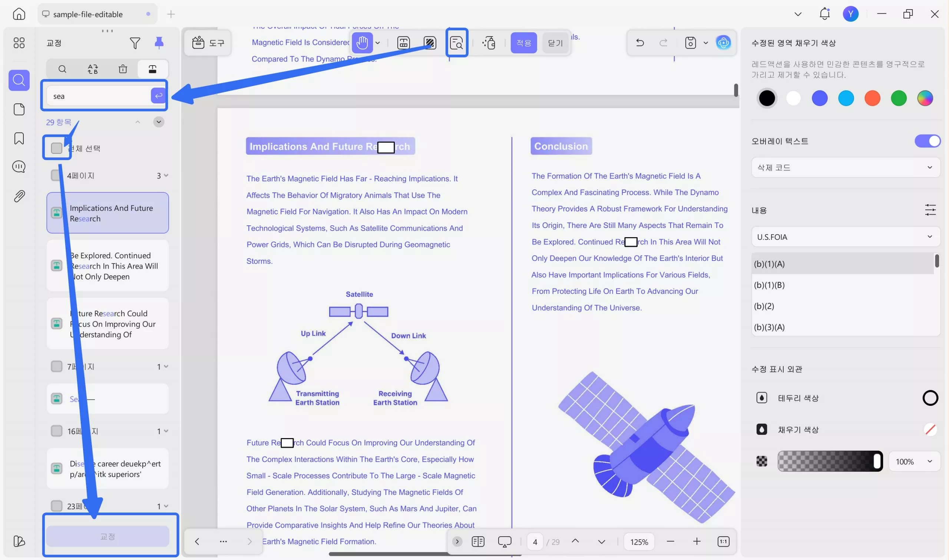
Task: Open the U.S.FOIA dropdown
Action: point(845,237)
